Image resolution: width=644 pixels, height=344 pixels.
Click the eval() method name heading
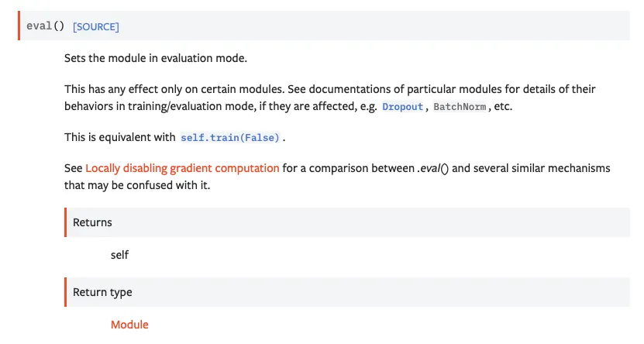(46, 26)
